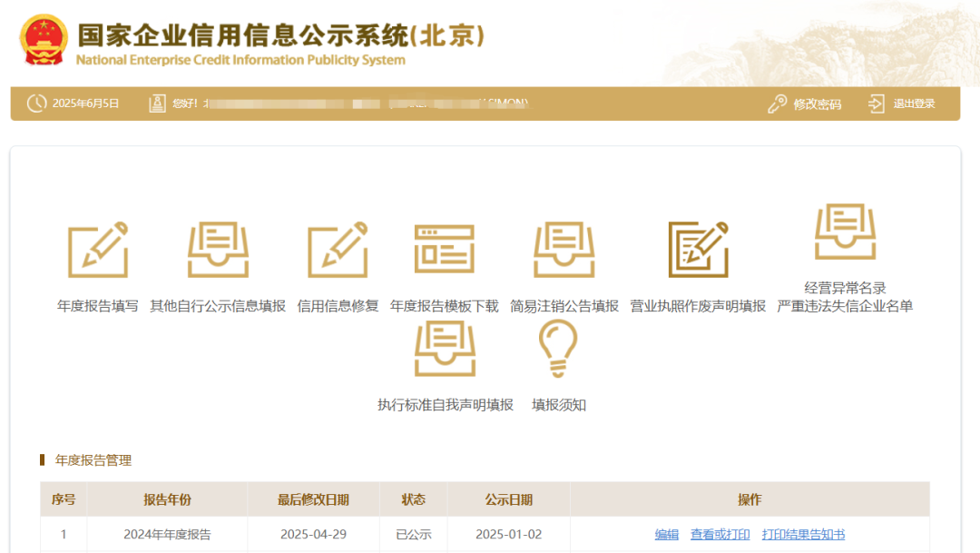Click the 2024年年度报告 cell

[167, 535]
